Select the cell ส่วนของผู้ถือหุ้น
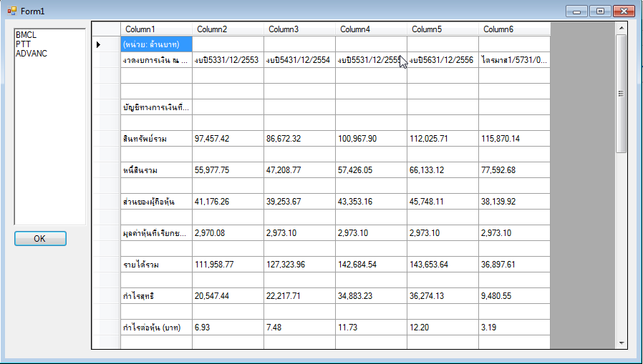 156,202
